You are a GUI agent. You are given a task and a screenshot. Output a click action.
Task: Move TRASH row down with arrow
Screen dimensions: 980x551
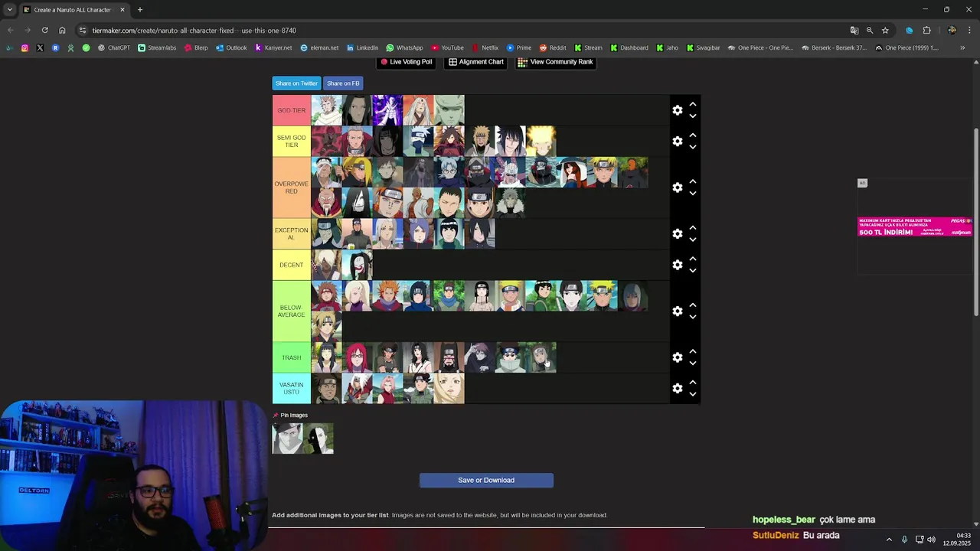[693, 364]
